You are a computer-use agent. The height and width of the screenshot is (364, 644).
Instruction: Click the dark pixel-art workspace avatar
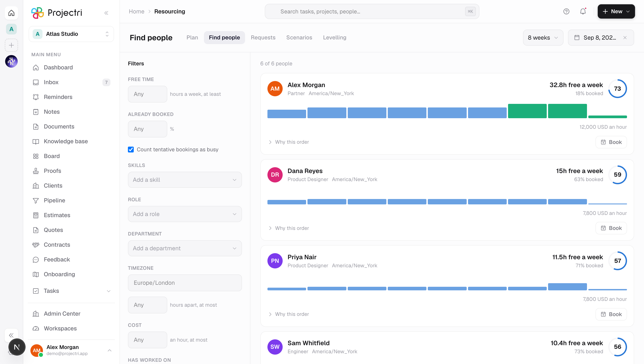(11, 61)
